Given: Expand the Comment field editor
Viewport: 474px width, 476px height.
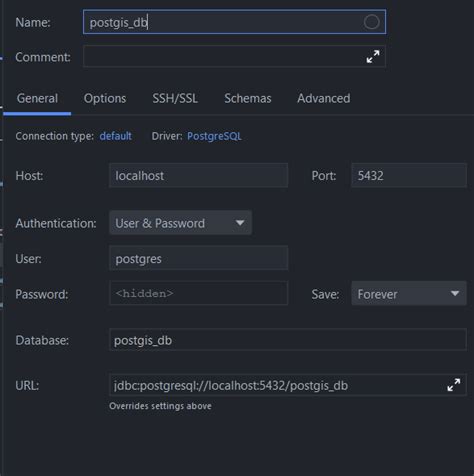Looking at the screenshot, I should pyautogui.click(x=373, y=57).
